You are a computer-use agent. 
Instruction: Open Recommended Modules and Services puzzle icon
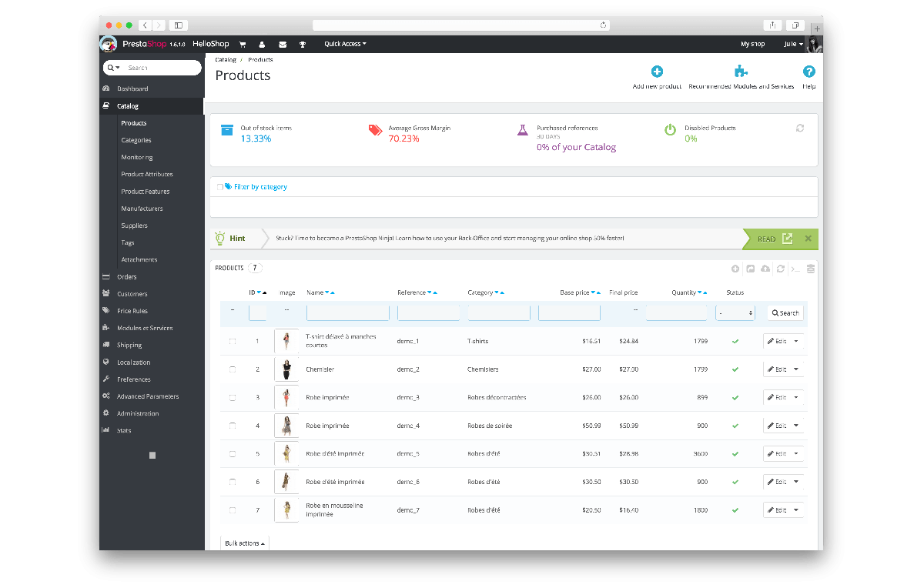pyautogui.click(x=741, y=72)
